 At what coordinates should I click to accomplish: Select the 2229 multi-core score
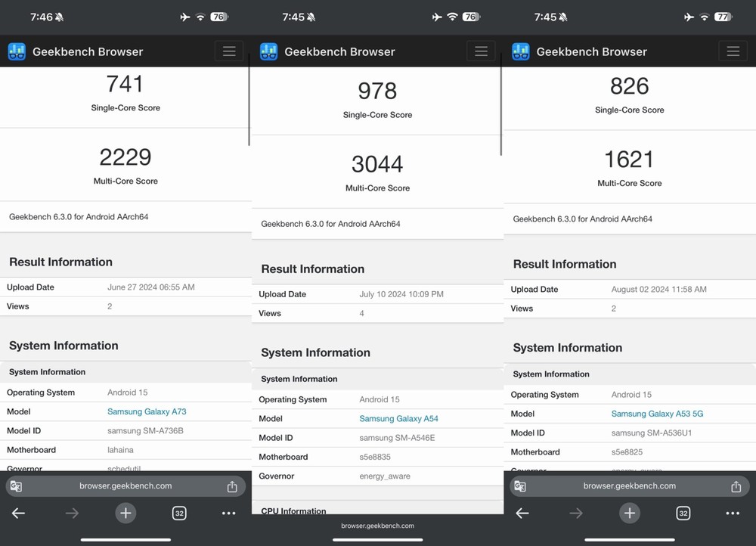point(125,157)
